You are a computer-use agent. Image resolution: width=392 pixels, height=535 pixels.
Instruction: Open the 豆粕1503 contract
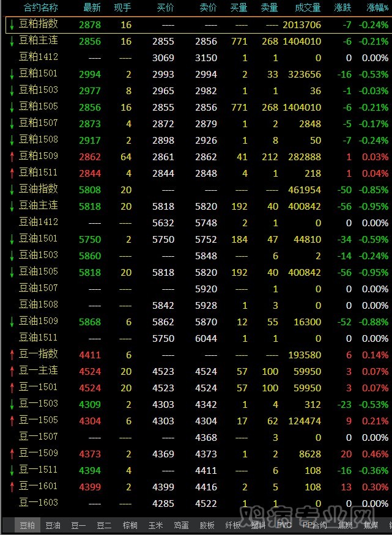click(x=199, y=90)
